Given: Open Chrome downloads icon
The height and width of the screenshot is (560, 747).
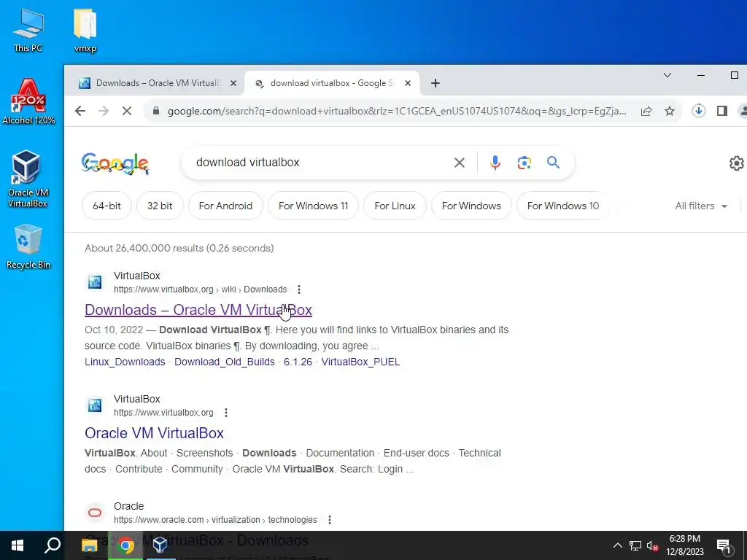Looking at the screenshot, I should coord(698,111).
